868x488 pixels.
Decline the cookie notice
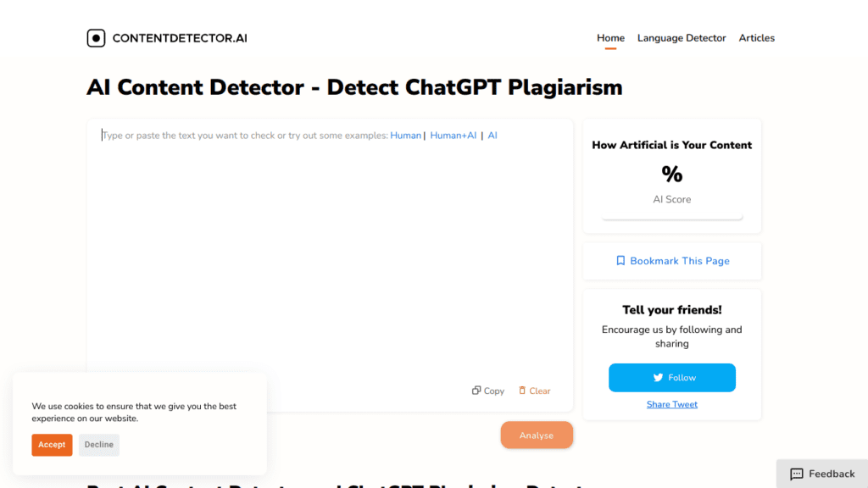98,445
